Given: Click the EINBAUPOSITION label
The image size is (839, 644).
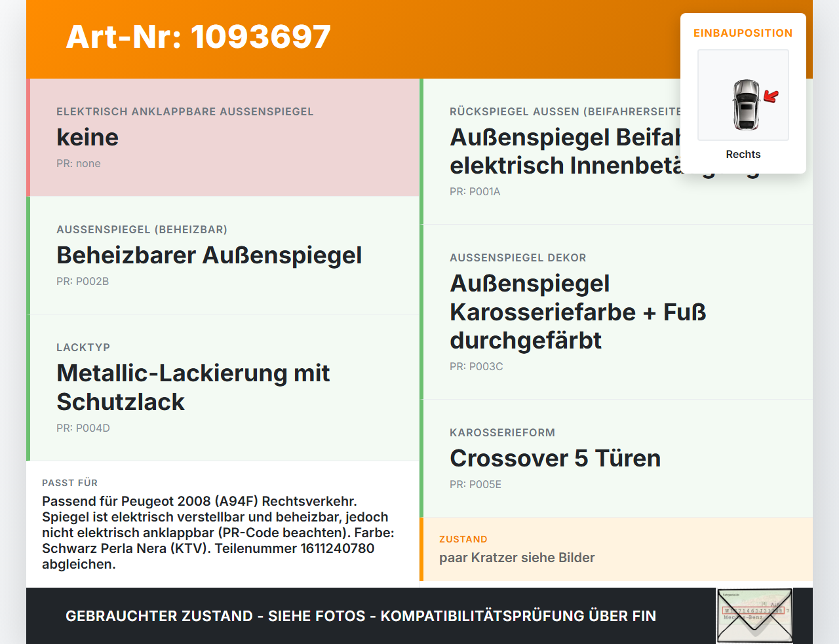Looking at the screenshot, I should pos(743,33).
